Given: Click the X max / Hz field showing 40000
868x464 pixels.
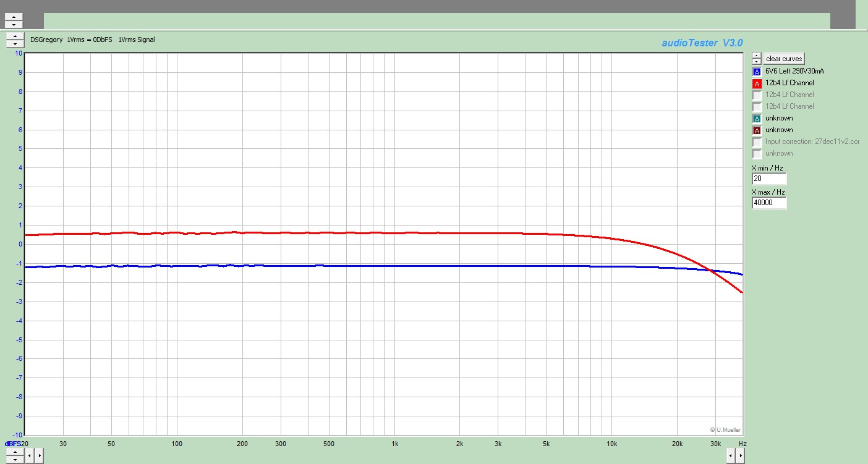Looking at the screenshot, I should coord(769,203).
